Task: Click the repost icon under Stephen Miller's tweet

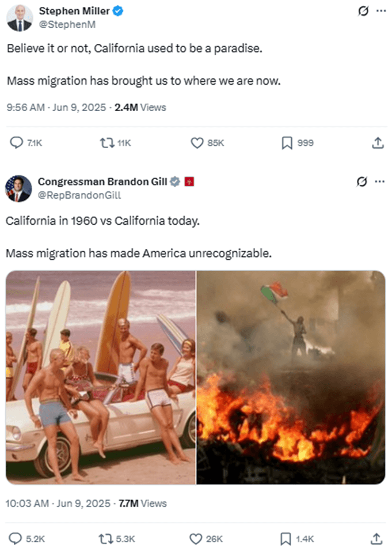Action: point(108,142)
